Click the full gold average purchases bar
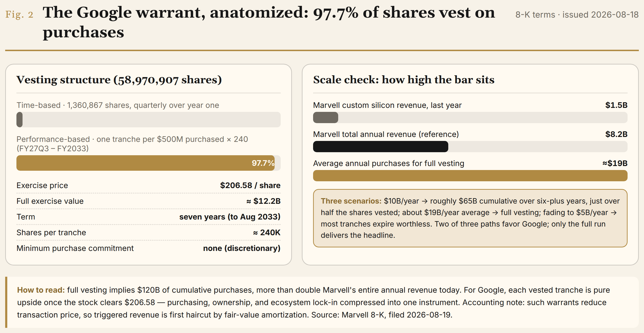This screenshot has width=644, height=333. coord(470,176)
